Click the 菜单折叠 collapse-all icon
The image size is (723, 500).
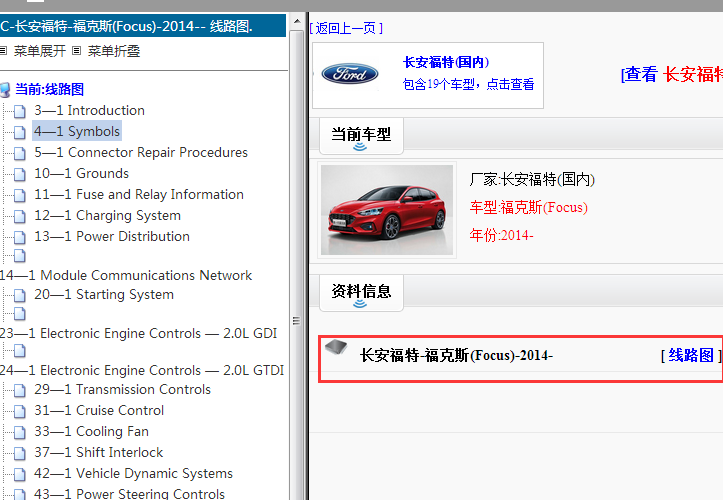point(77,51)
